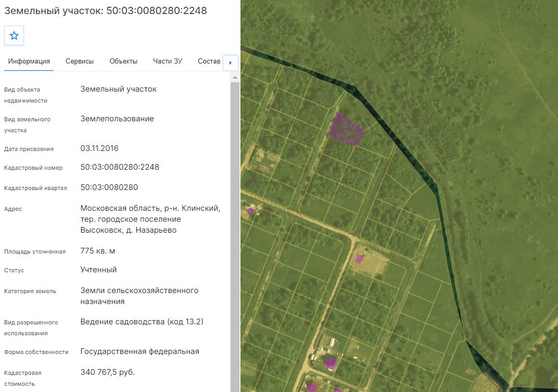Click the label Форма собственности
This screenshot has width=558, height=392.
36,352
